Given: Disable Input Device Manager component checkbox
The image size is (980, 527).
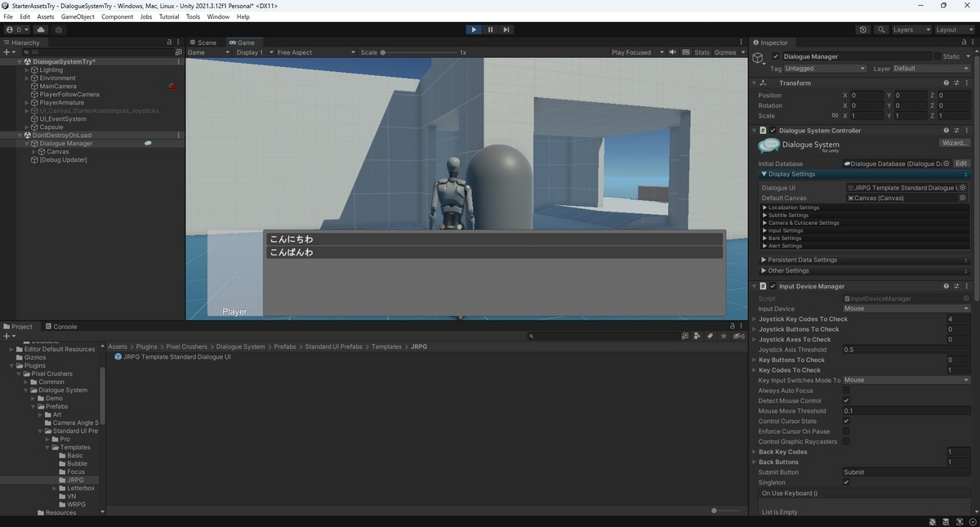Looking at the screenshot, I should pos(773,286).
